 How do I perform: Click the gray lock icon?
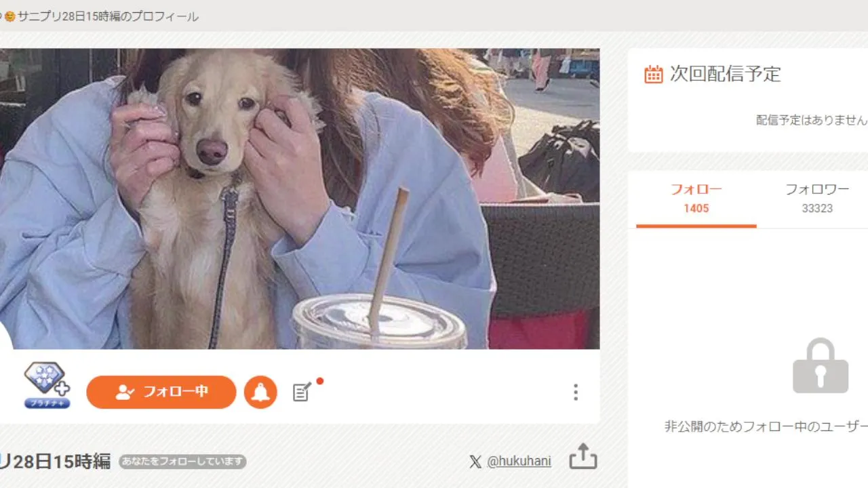[x=821, y=365]
